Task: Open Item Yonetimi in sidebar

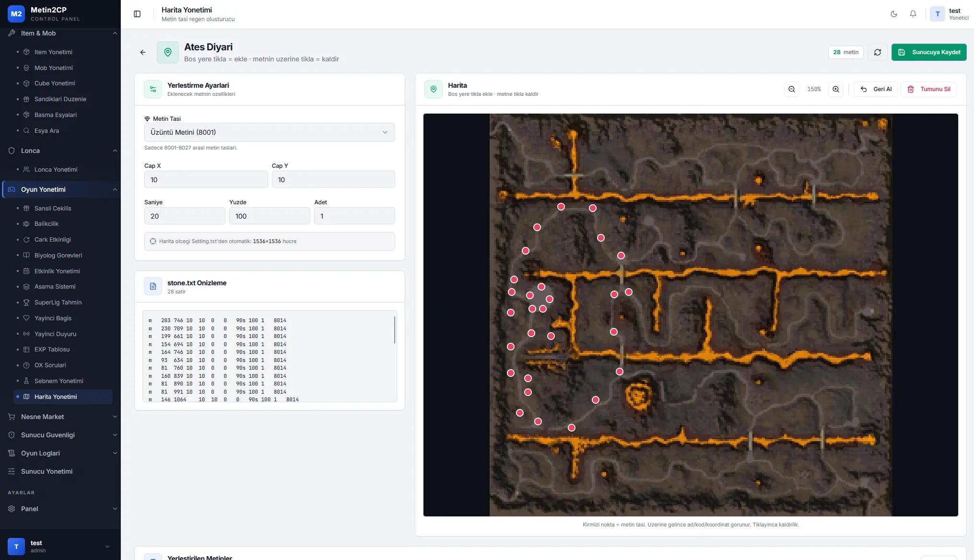Action: click(53, 52)
